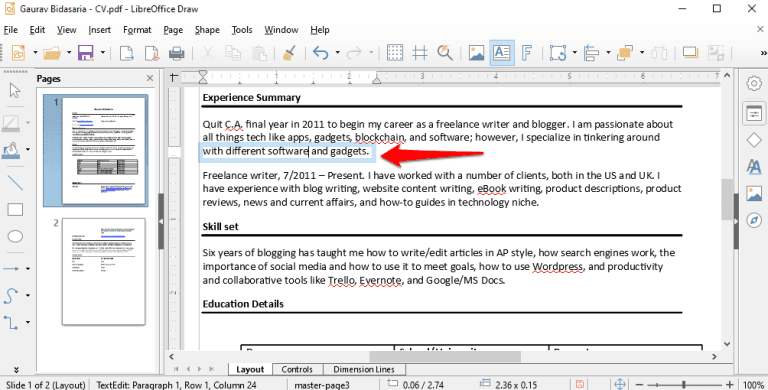Screen dimensions: 768x390
Task: Expand the Align objects dropdown arrow
Action: click(x=608, y=53)
